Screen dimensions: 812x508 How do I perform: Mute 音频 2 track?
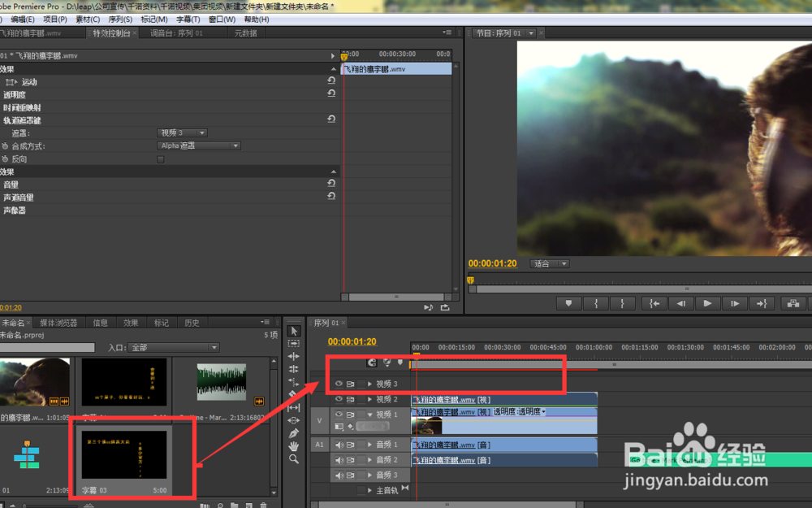click(339, 460)
